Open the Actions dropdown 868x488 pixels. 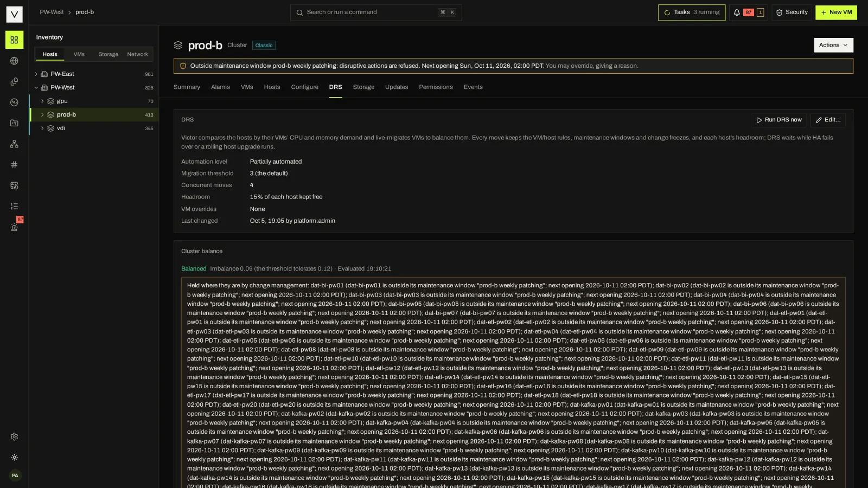[833, 45]
